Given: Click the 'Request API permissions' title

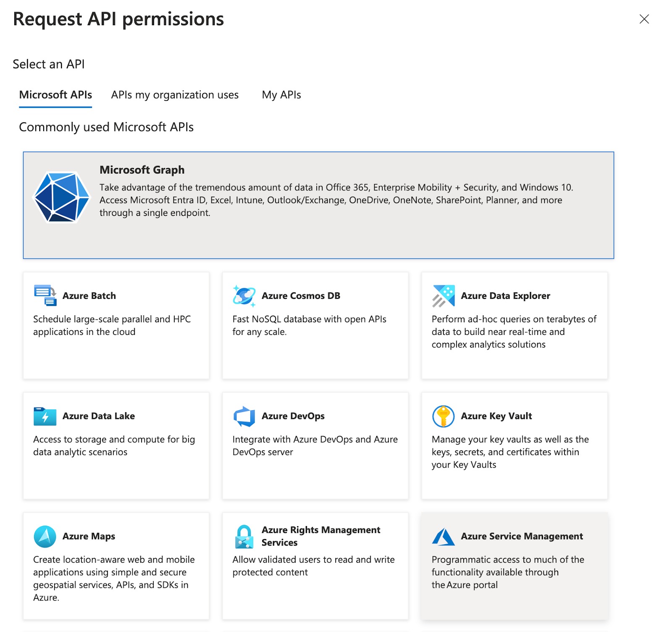Looking at the screenshot, I should click(x=118, y=19).
